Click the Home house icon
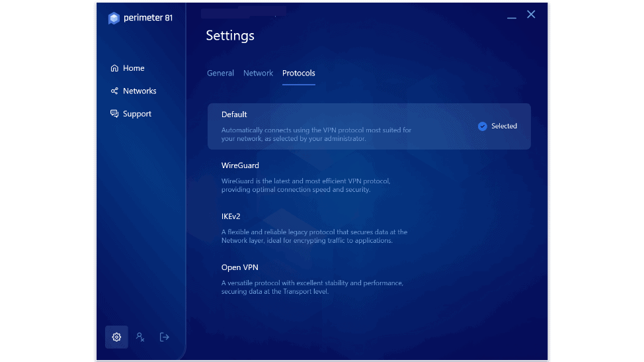Image resolution: width=644 pixels, height=362 pixels. point(114,68)
